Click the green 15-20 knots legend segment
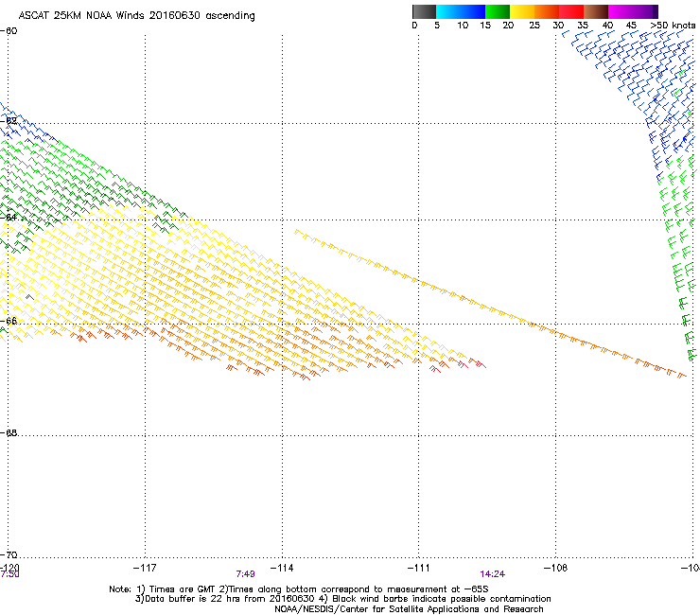The image size is (700, 615). click(x=498, y=11)
